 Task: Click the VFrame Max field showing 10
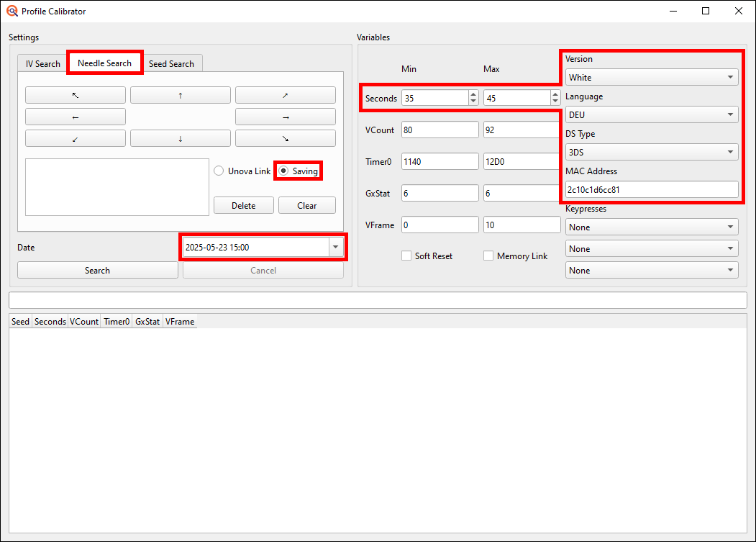click(x=522, y=225)
